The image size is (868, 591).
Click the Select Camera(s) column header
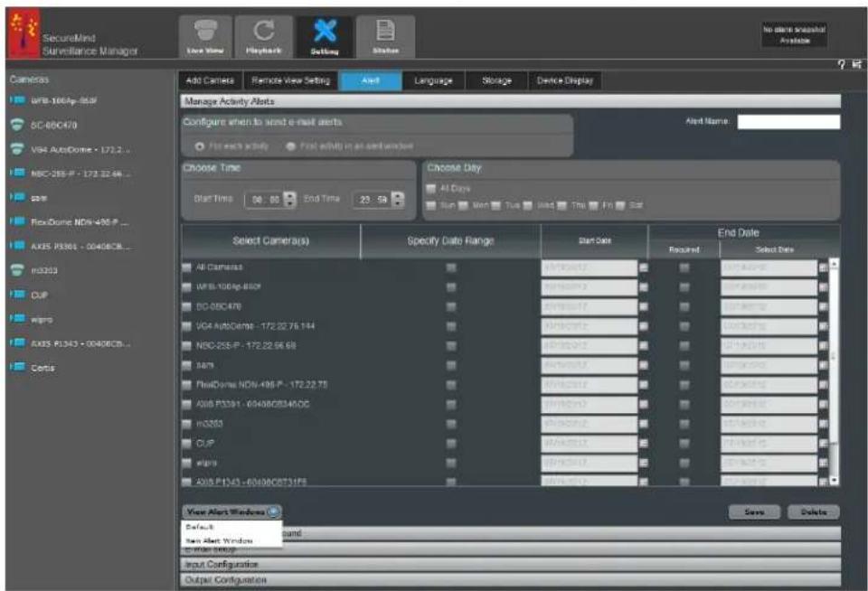tap(270, 240)
